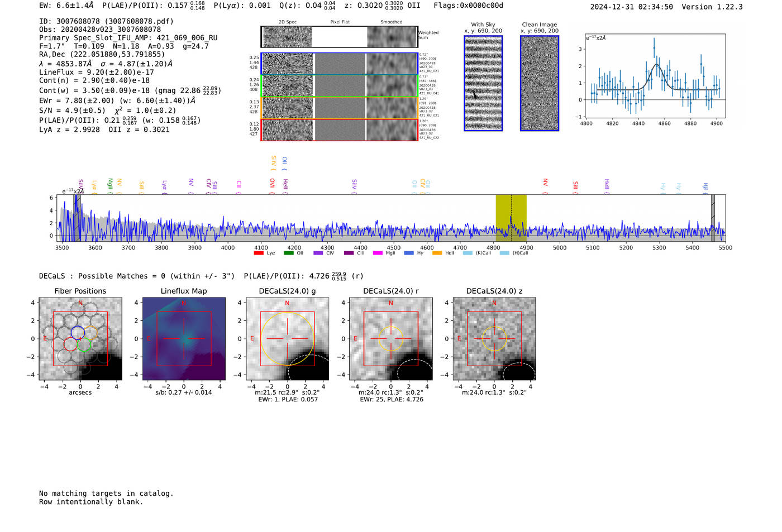
Task: Click the EWr = 7.80(±2.00) line
Action: point(117,100)
